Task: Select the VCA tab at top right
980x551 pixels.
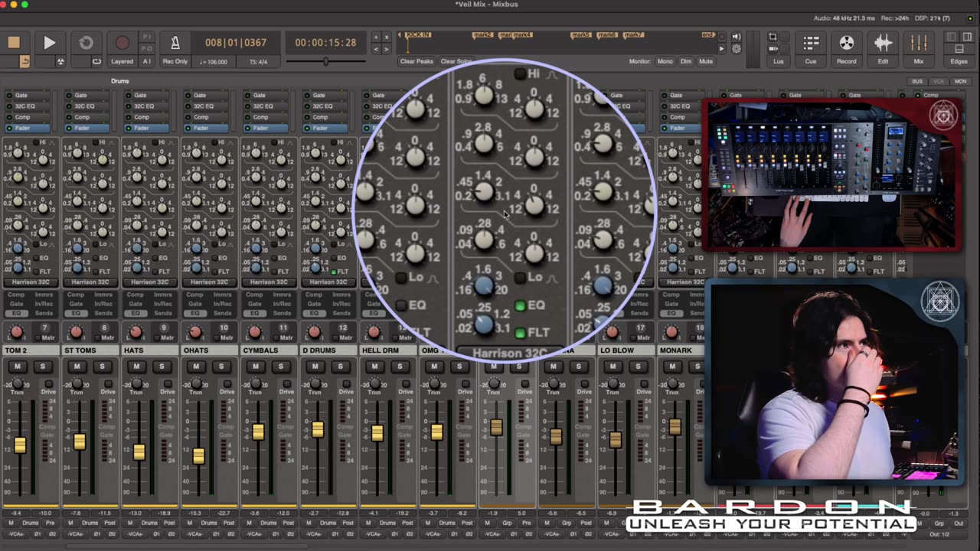Action: (939, 81)
